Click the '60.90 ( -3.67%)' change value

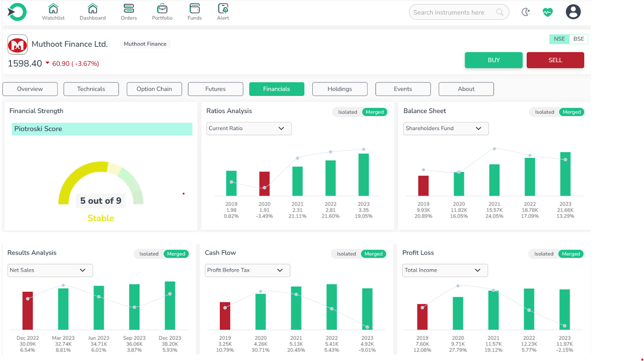(76, 64)
